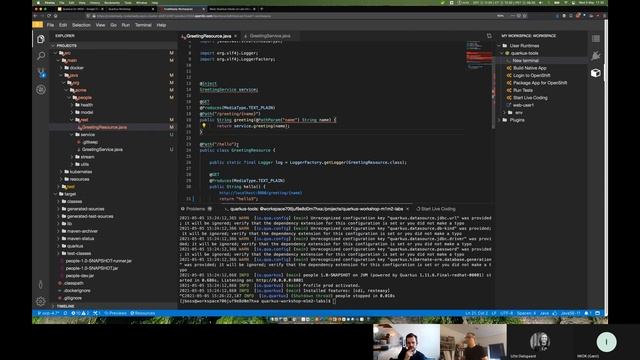
Task: Click the errors and warnings status bar indicator
Action: coord(80,313)
